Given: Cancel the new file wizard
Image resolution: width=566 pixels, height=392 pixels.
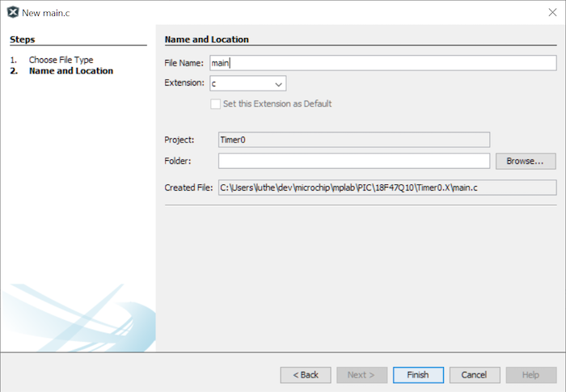Looking at the screenshot, I should tap(475, 375).
